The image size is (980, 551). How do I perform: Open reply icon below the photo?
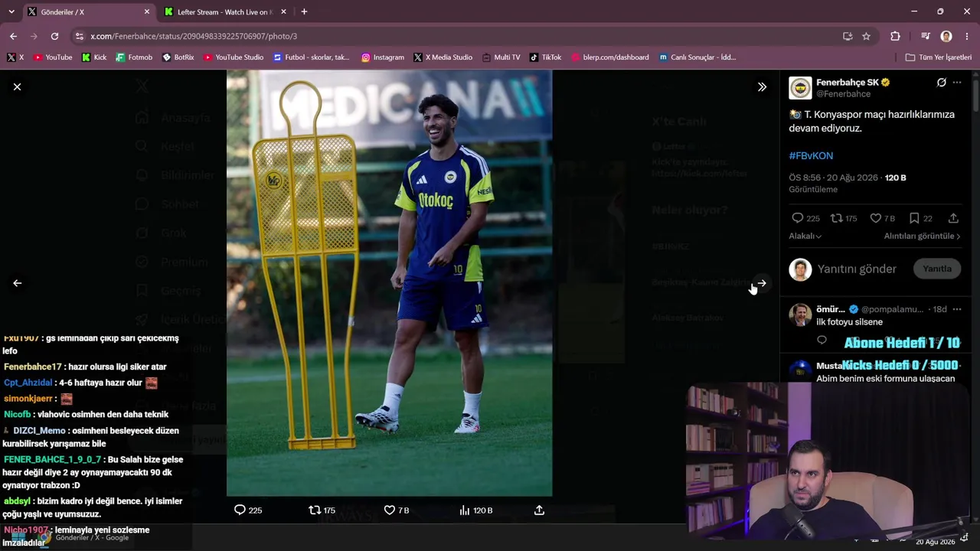240,510
